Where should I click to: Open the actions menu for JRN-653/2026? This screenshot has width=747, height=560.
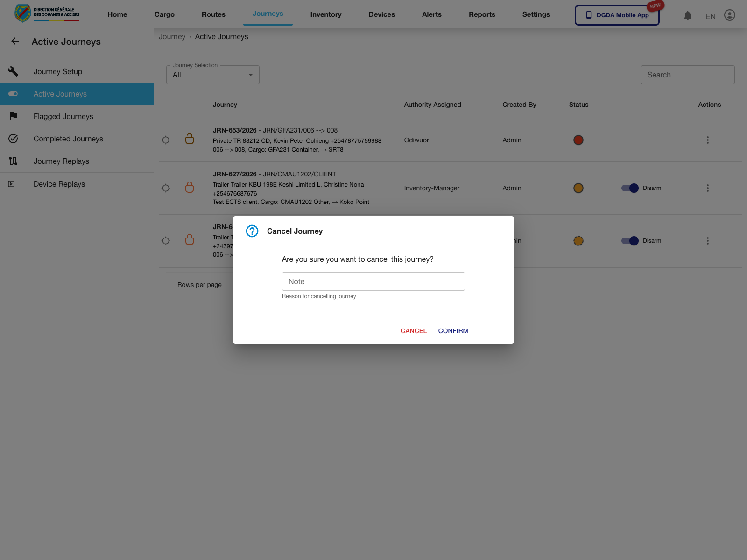click(708, 140)
